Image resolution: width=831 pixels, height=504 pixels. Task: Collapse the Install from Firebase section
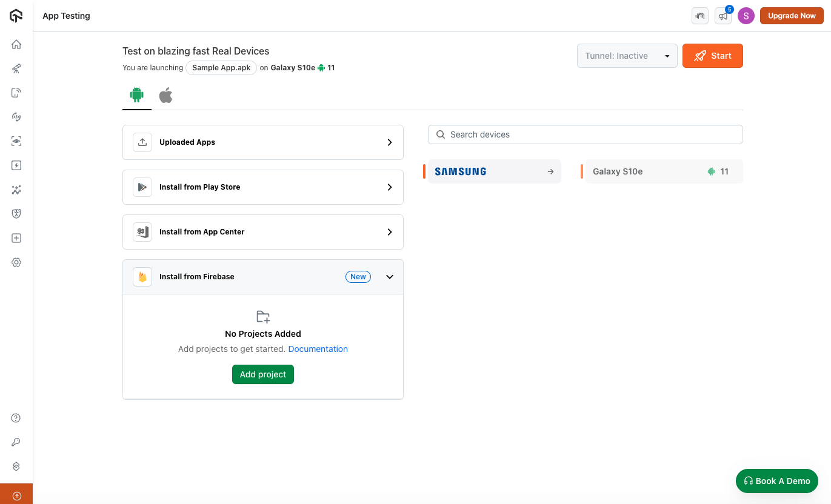pyautogui.click(x=389, y=277)
